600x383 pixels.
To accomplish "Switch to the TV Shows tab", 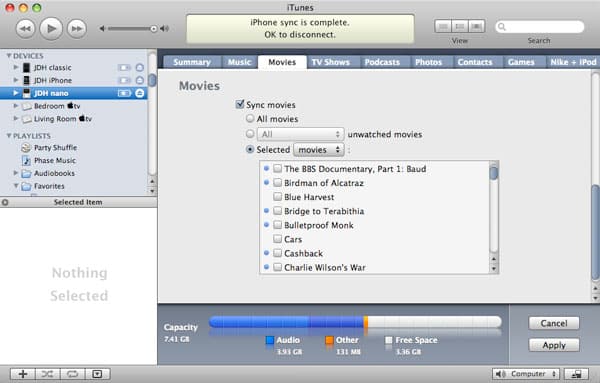I will click(x=331, y=62).
